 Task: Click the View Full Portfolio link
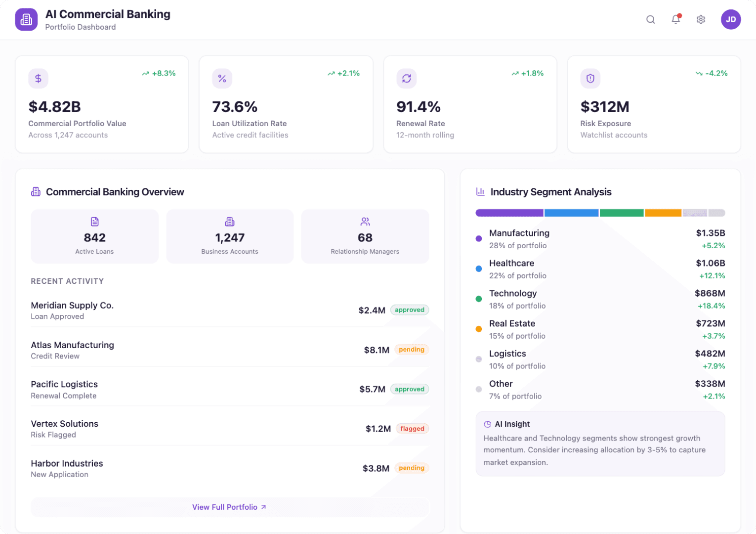click(x=229, y=507)
